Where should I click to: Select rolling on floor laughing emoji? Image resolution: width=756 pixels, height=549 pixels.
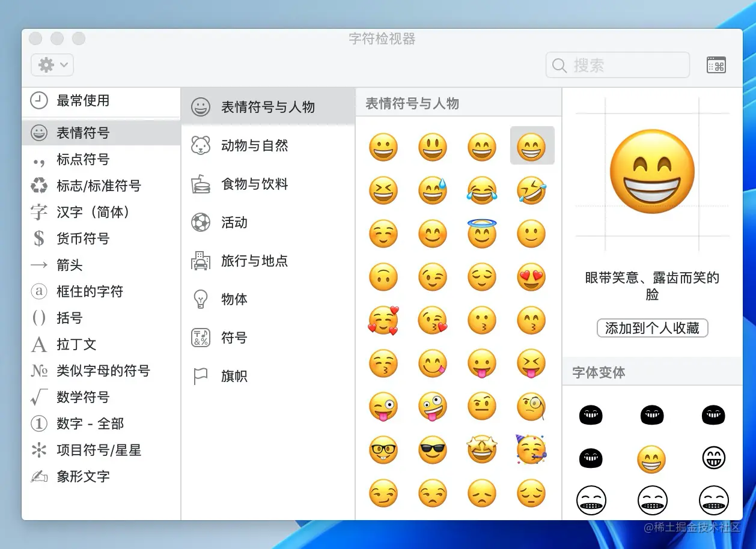(x=531, y=190)
